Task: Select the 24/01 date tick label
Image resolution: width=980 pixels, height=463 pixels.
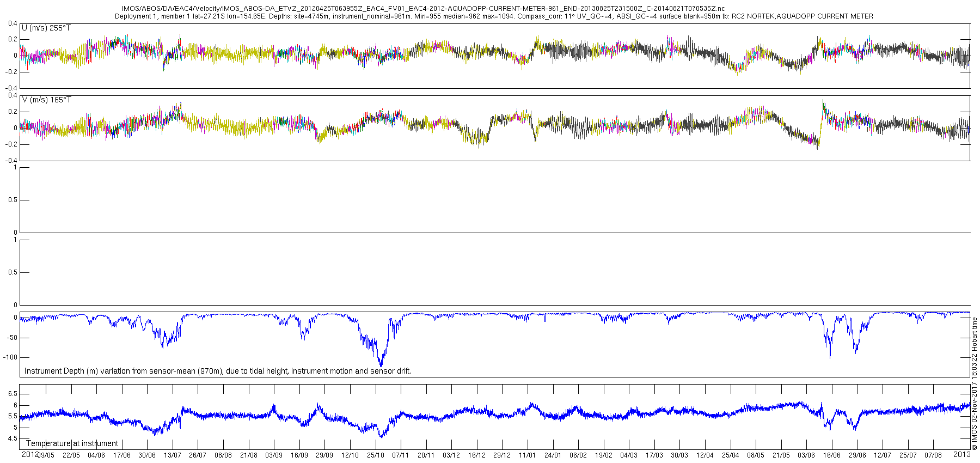Action: [553, 455]
